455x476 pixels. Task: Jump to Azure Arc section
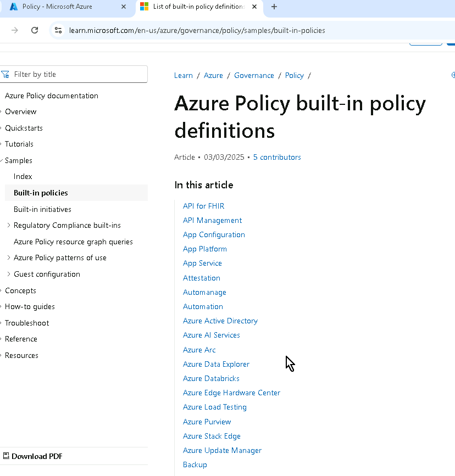pyautogui.click(x=199, y=350)
